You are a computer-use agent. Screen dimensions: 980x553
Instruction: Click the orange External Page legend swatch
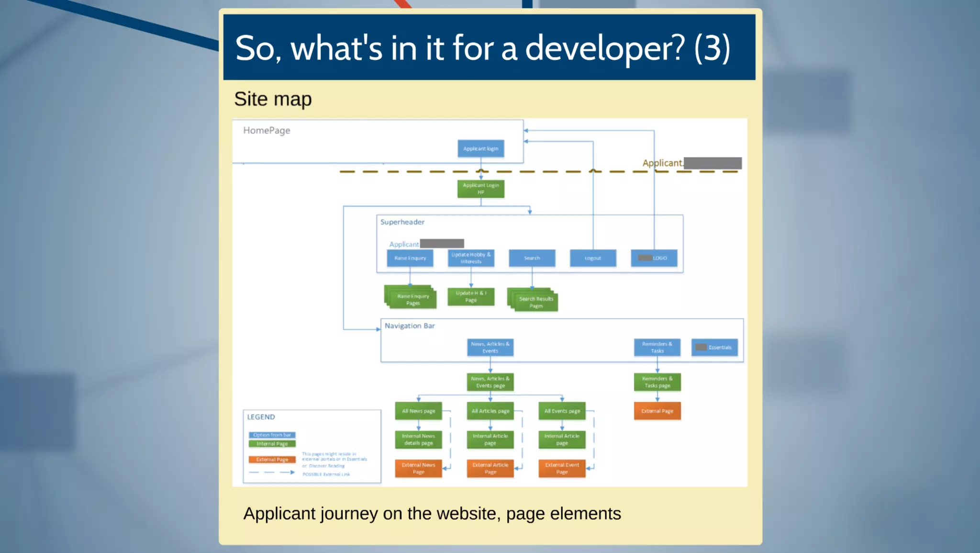pyautogui.click(x=272, y=460)
